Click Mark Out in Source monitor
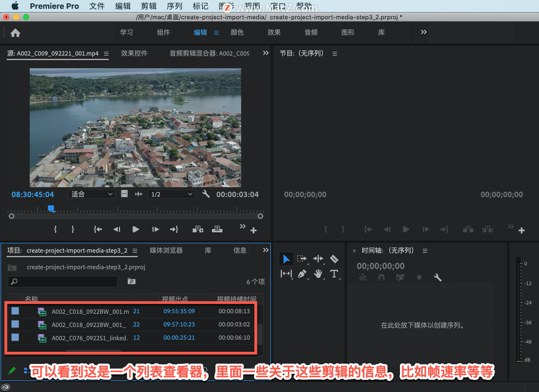Image resolution: width=539 pixels, height=392 pixels. (73, 229)
